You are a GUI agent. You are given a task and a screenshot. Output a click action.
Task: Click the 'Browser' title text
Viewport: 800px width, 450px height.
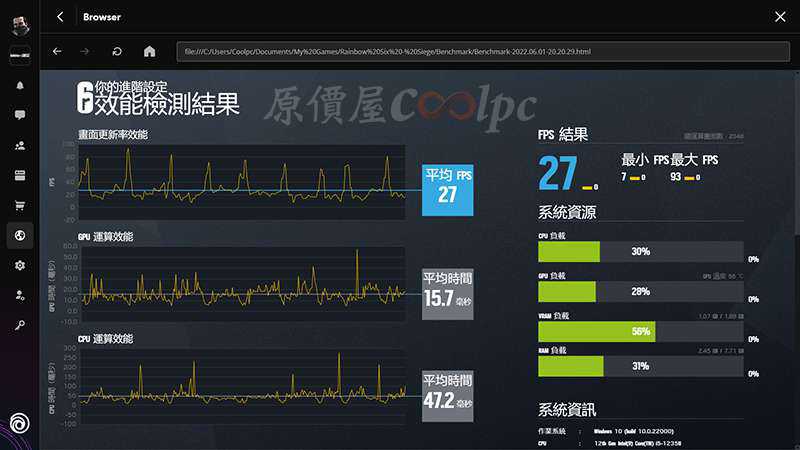pyautogui.click(x=102, y=17)
